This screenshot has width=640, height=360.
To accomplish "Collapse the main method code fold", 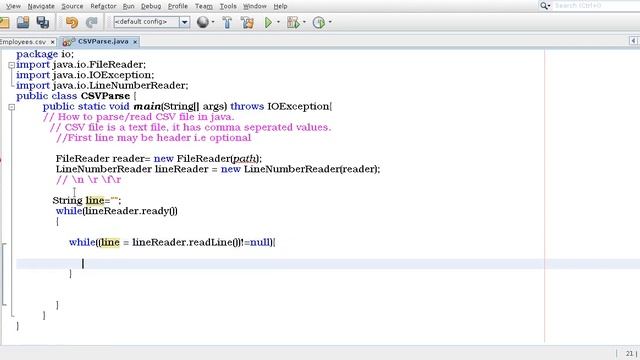I will coord(11,107).
